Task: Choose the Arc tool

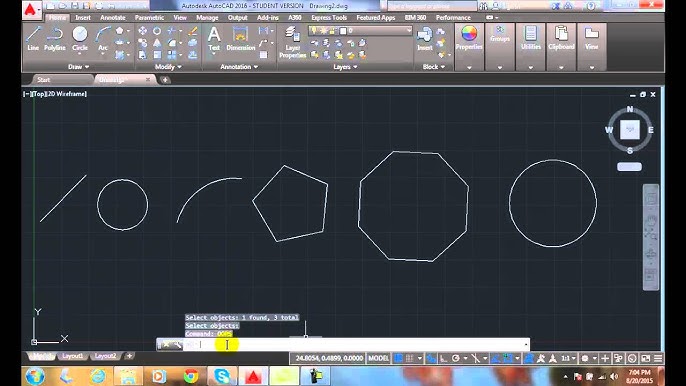Action: (x=103, y=39)
